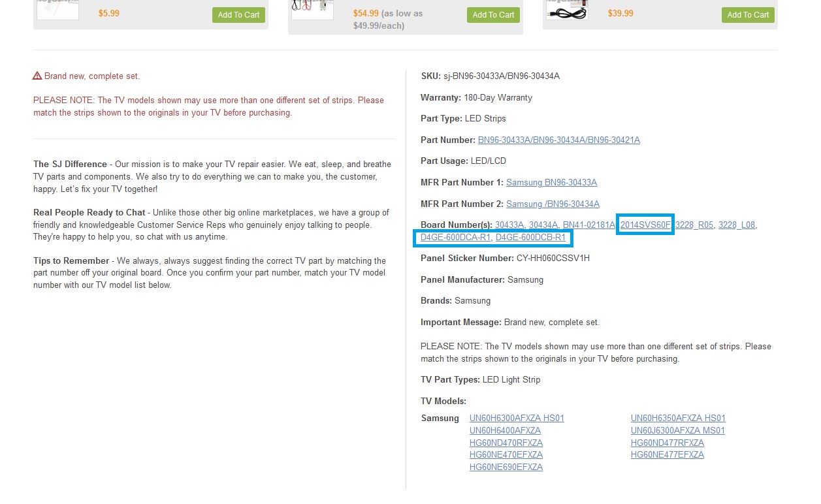
Task: Click 'The SJ Difference' heading text
Action: [70, 165]
